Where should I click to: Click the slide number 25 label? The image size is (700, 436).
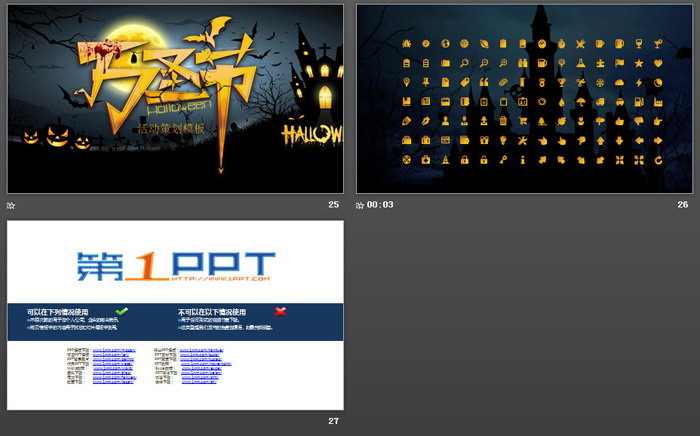coord(333,205)
